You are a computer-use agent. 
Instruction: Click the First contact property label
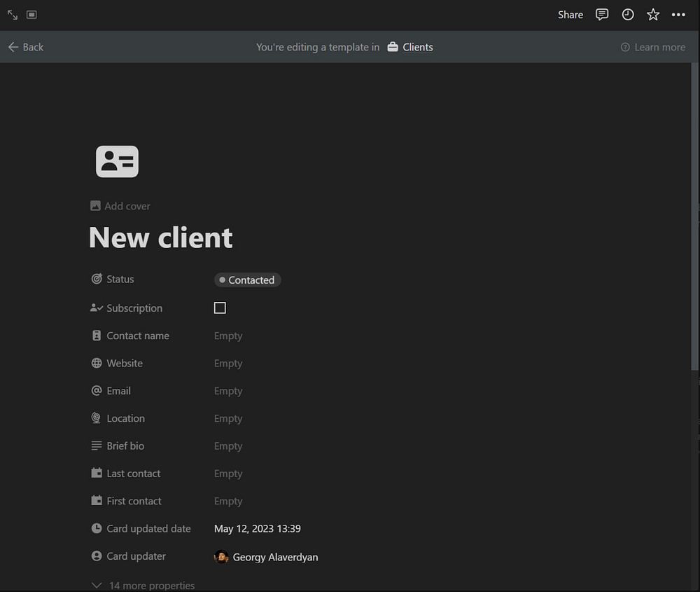click(x=134, y=502)
